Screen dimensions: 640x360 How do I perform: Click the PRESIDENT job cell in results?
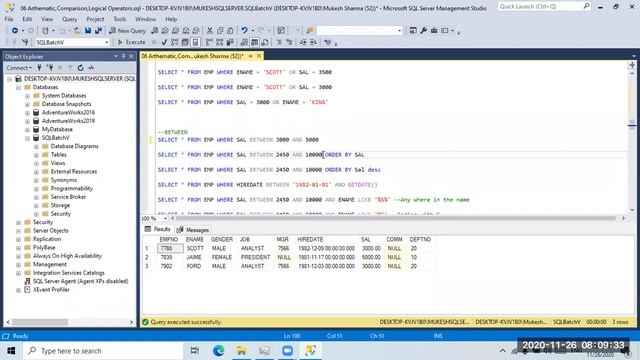[x=256, y=257]
